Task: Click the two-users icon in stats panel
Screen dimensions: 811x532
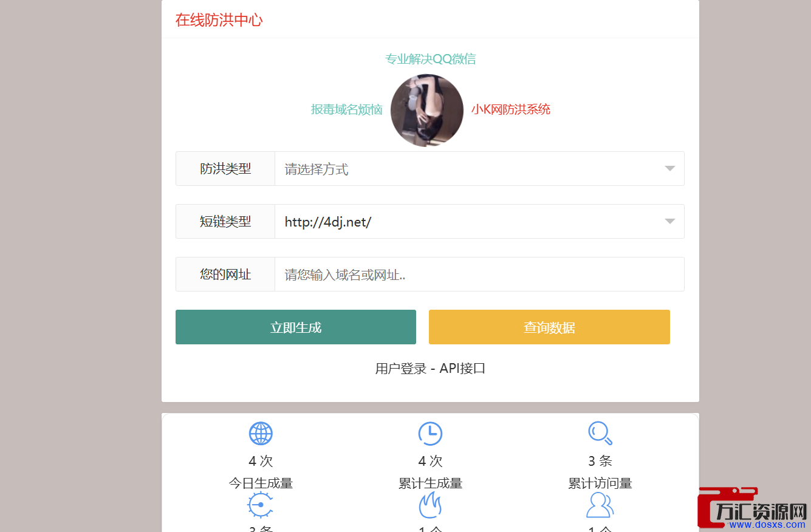Action: [600, 505]
